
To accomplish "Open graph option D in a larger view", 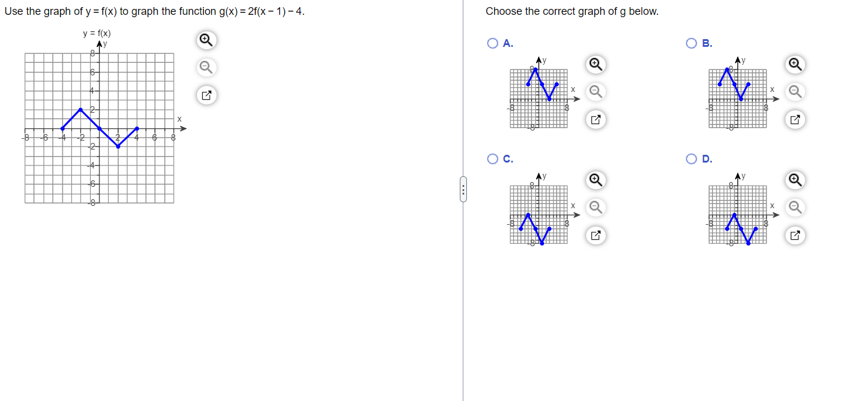I will coord(795,235).
